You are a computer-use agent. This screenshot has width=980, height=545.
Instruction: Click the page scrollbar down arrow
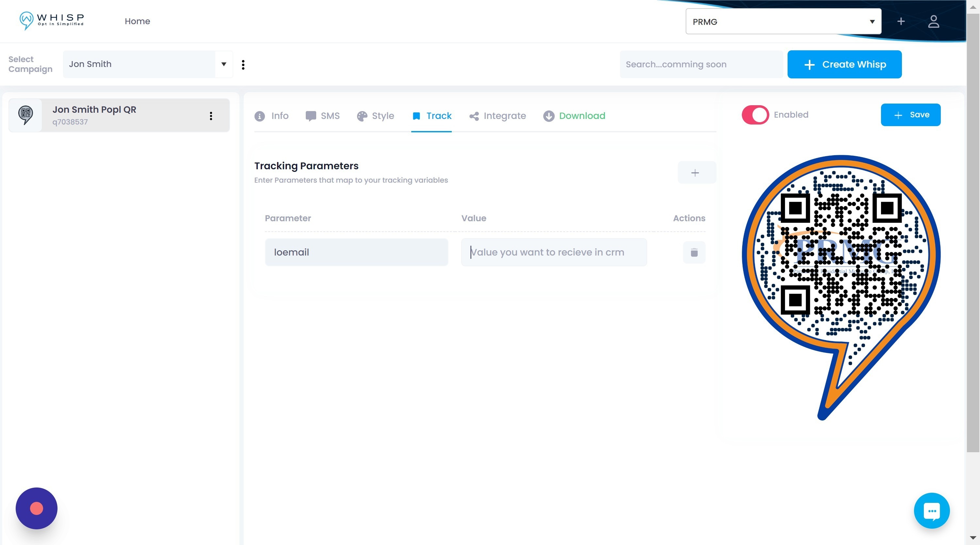click(973, 538)
